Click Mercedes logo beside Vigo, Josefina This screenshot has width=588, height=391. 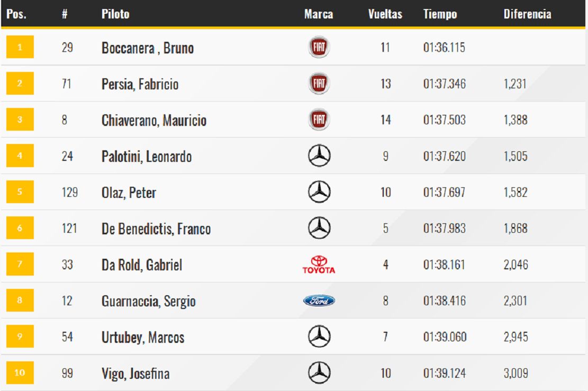(x=319, y=372)
